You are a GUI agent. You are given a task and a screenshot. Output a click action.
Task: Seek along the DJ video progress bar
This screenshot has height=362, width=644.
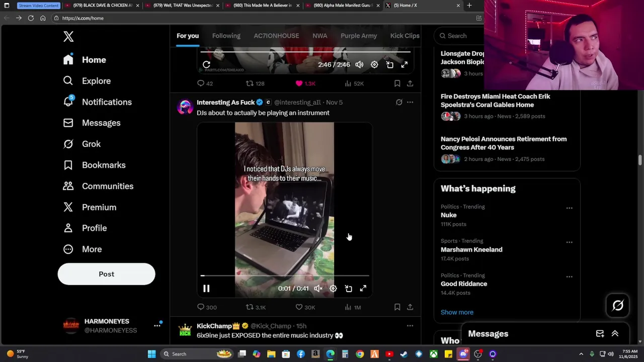coord(285,276)
